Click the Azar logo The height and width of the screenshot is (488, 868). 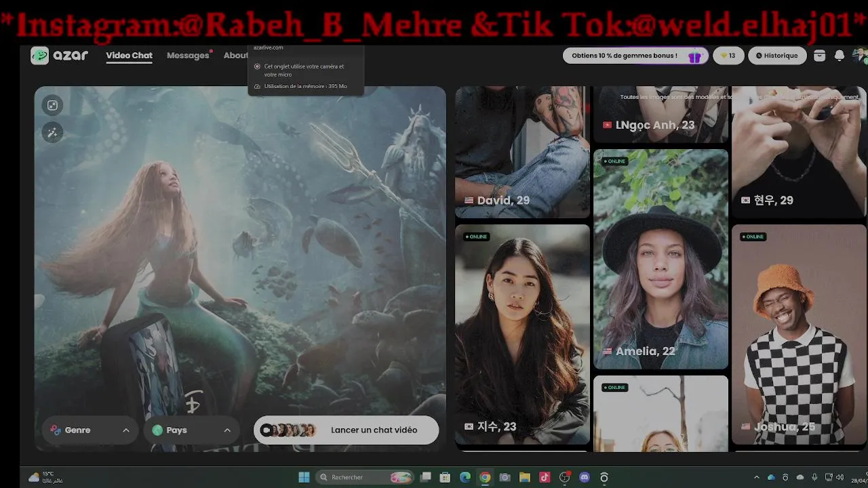click(60, 56)
